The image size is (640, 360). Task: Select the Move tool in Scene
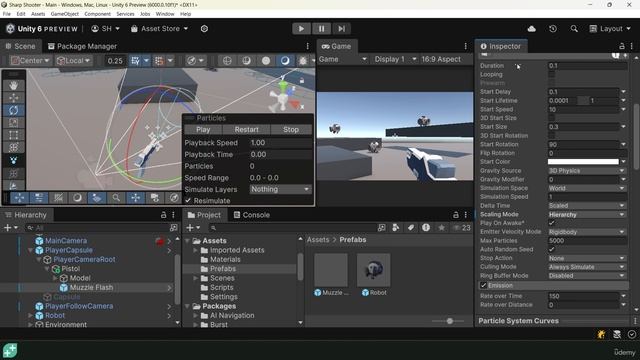coord(13,98)
